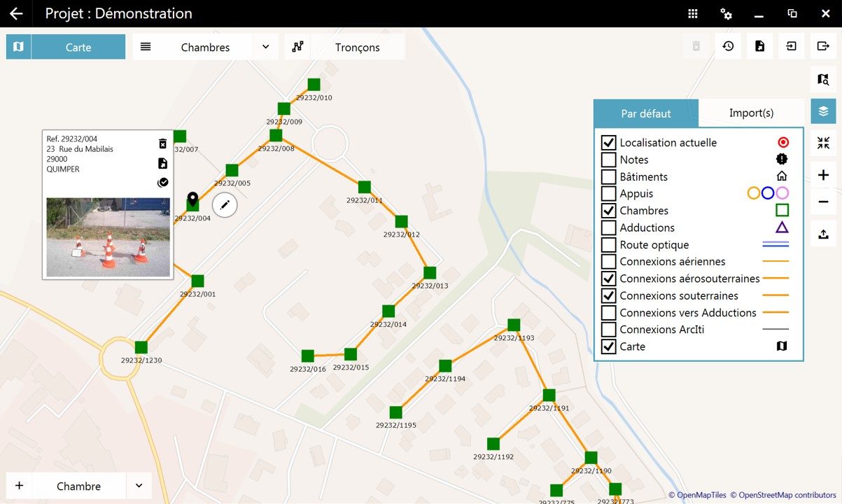Open the map search icon
The width and height of the screenshot is (842, 504).
click(823, 80)
